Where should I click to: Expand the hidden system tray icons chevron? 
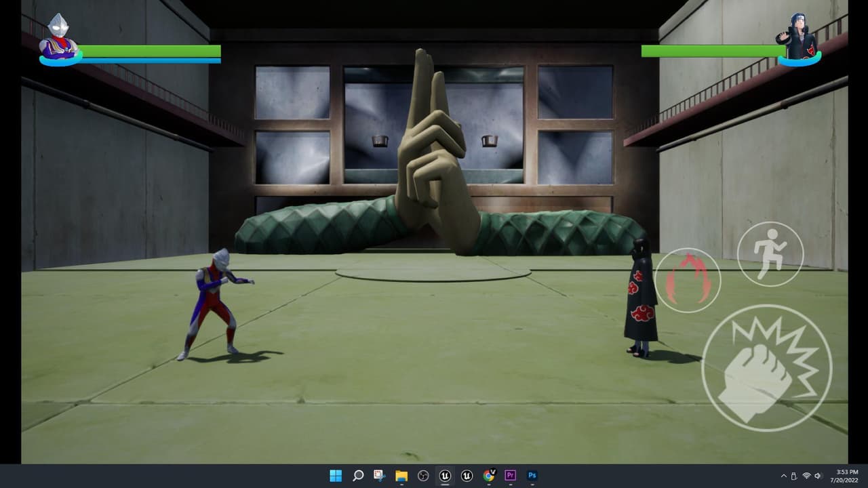pos(784,476)
